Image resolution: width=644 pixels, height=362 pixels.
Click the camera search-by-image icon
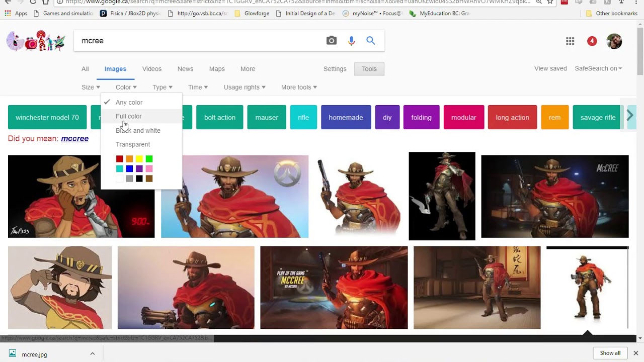[x=331, y=41]
